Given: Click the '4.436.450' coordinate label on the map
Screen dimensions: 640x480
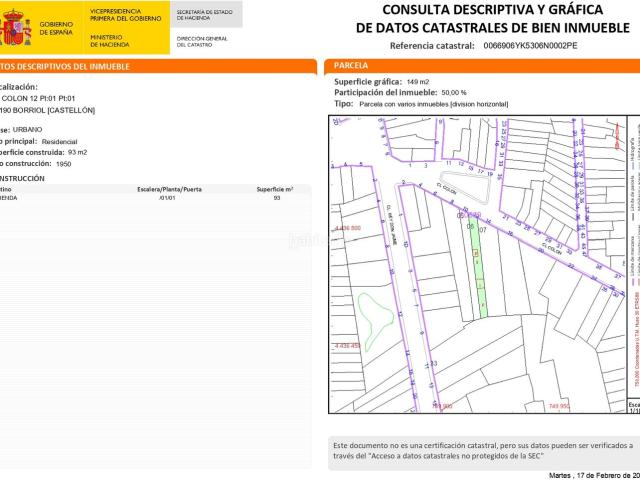Looking at the screenshot, I should tap(347, 346).
